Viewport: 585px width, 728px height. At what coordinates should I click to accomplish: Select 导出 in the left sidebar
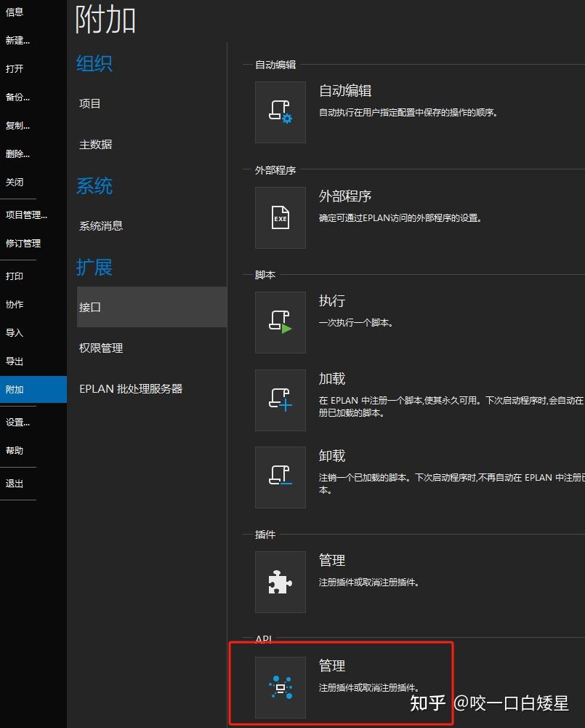pyautogui.click(x=15, y=361)
